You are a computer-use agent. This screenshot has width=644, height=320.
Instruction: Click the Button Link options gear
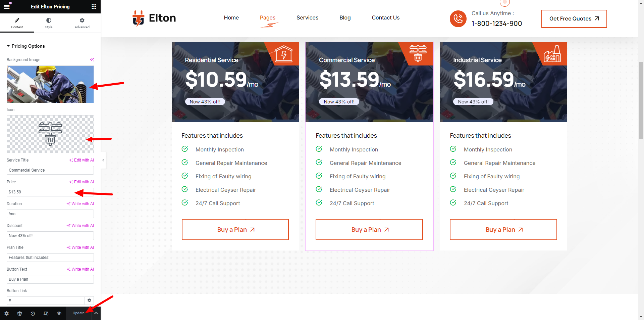pos(89,301)
